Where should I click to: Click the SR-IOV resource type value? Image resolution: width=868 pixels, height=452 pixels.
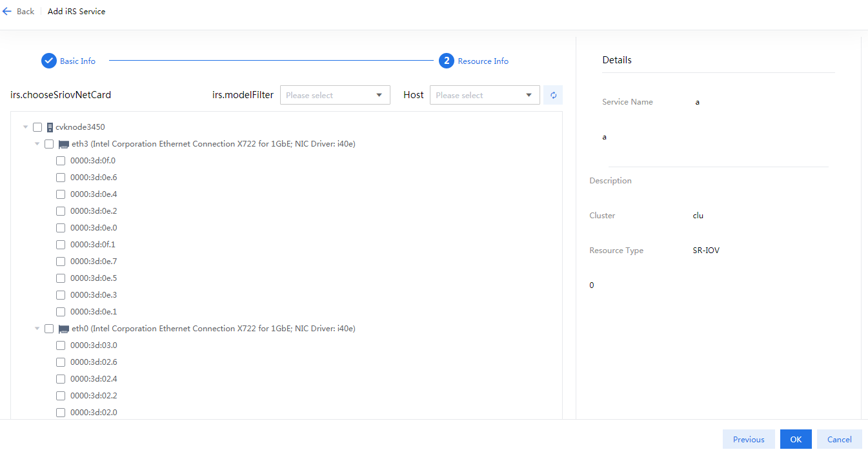(706, 251)
